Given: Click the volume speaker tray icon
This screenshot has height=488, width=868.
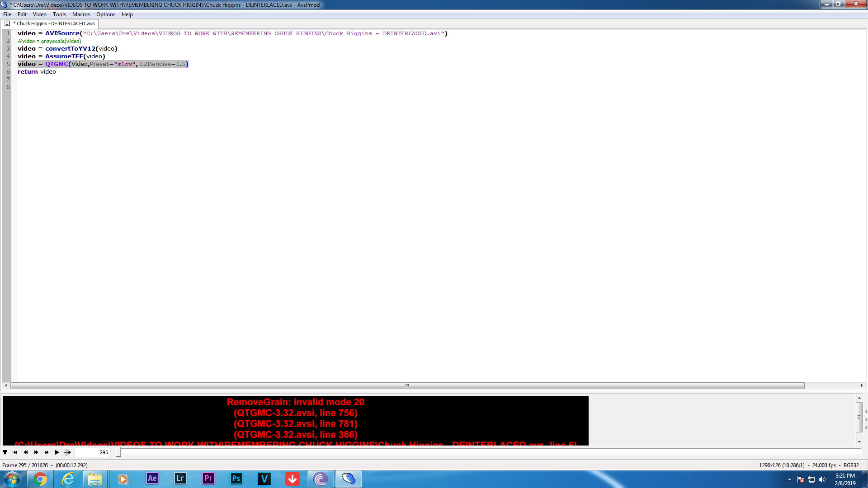Looking at the screenshot, I should (822, 479).
